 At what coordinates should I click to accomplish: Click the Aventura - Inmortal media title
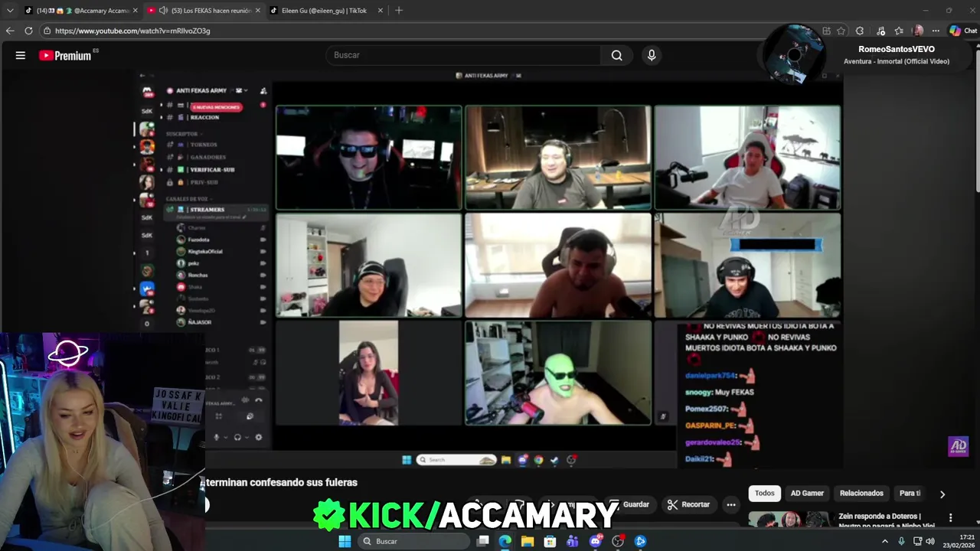[x=897, y=61]
